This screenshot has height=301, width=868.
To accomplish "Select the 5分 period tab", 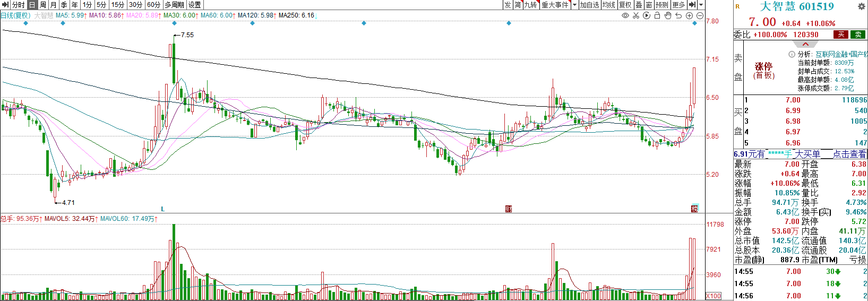I will 101,5.
